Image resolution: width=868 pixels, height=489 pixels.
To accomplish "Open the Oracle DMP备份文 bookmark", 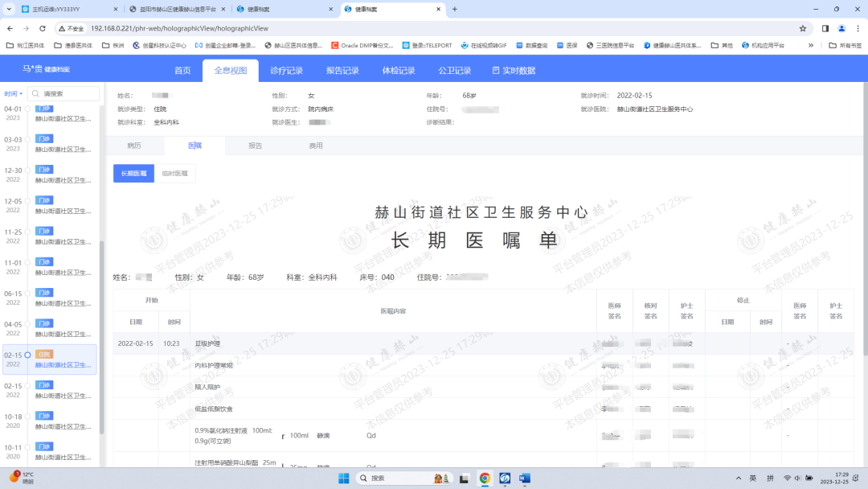I will click(362, 45).
